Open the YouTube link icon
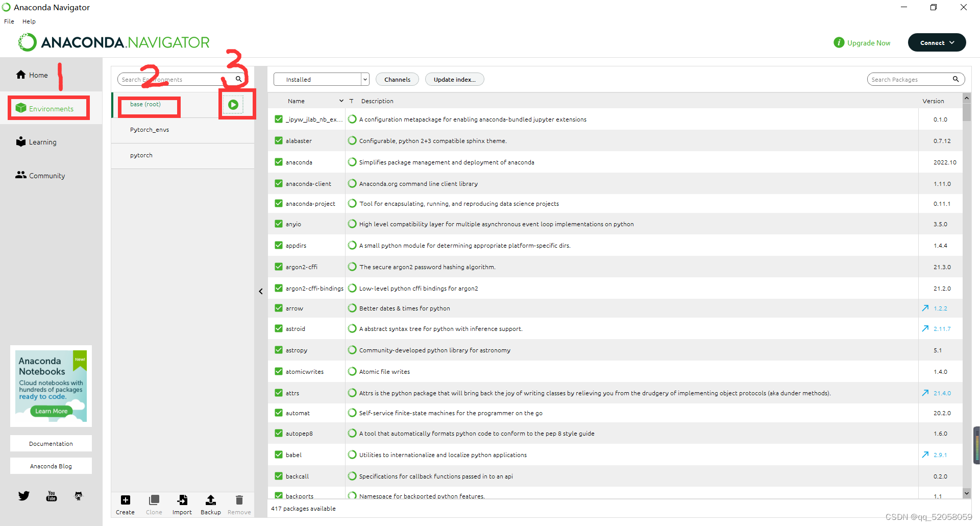Image resolution: width=980 pixels, height=526 pixels. [52, 496]
